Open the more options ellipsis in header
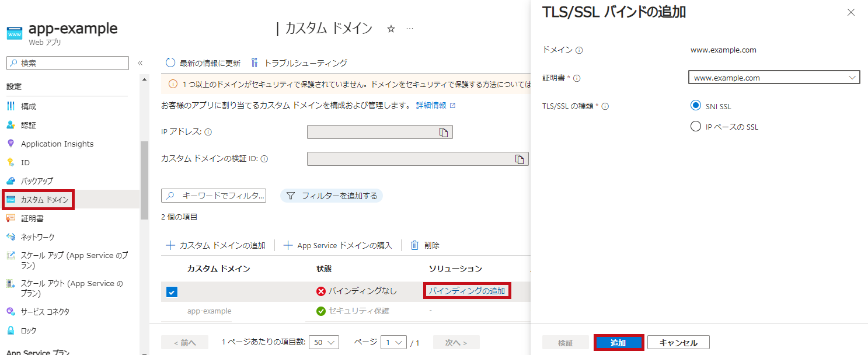This screenshot has width=868, height=355. pyautogui.click(x=410, y=29)
